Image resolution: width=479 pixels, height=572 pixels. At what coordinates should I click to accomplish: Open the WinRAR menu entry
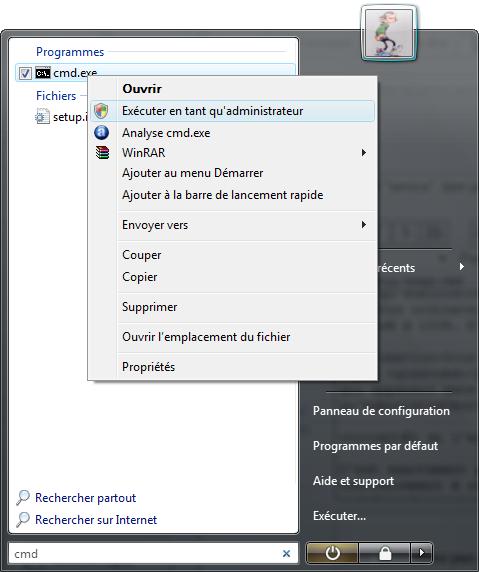(232, 152)
